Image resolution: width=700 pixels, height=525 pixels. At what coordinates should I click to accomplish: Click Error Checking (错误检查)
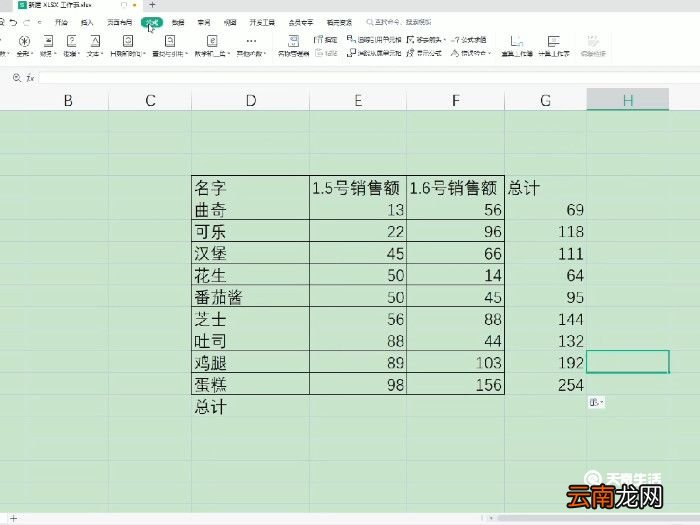469,53
